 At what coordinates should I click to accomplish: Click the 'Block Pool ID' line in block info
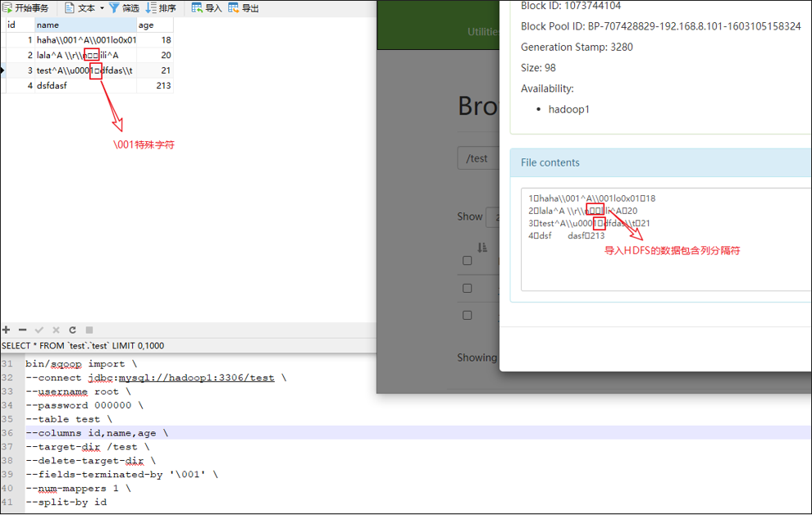coord(661,26)
